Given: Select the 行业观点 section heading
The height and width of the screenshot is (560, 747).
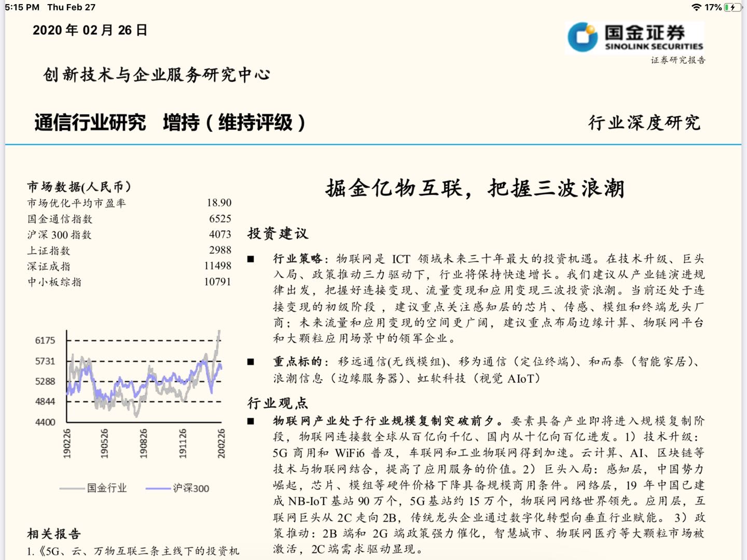Looking at the screenshot, I should 278,403.
